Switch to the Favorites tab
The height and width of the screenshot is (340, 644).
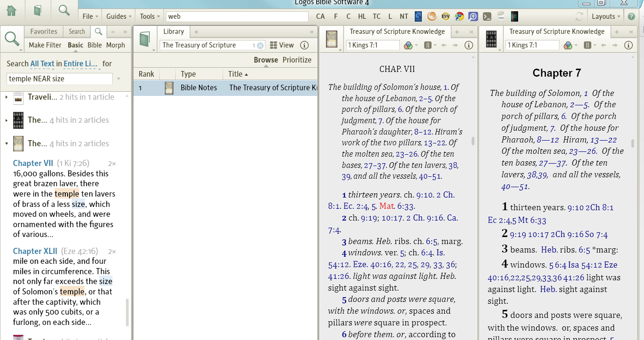44,32
